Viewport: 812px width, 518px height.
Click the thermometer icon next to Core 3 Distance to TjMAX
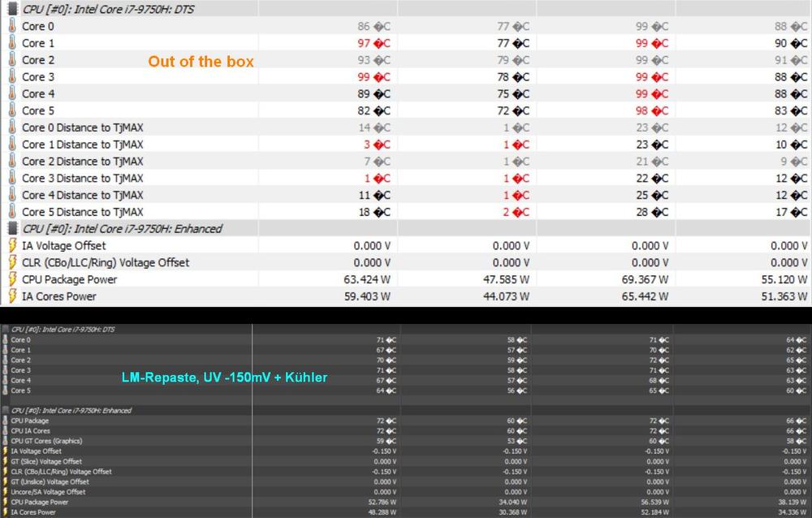click(x=12, y=178)
